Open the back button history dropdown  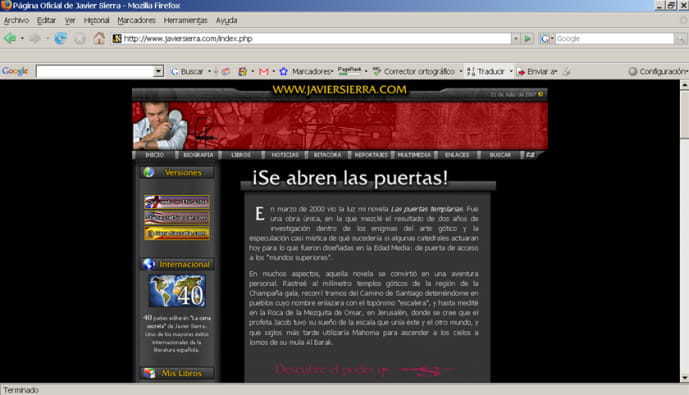(22, 39)
